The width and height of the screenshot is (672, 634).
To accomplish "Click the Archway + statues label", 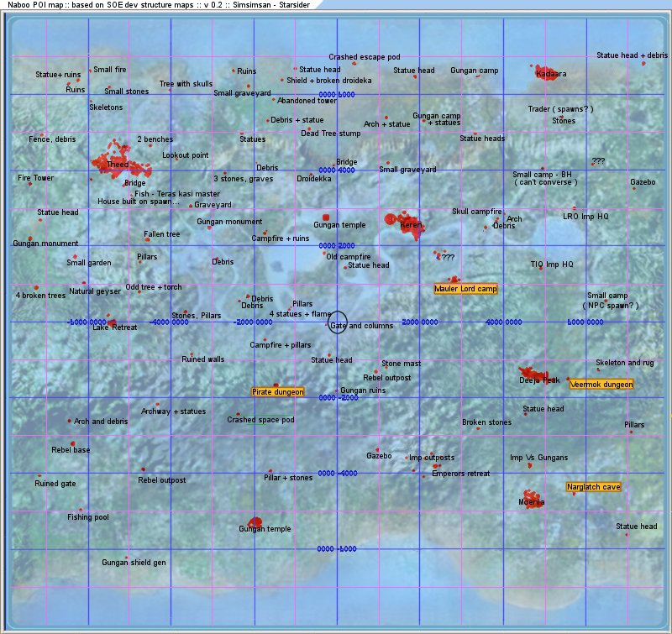I will point(173,411).
